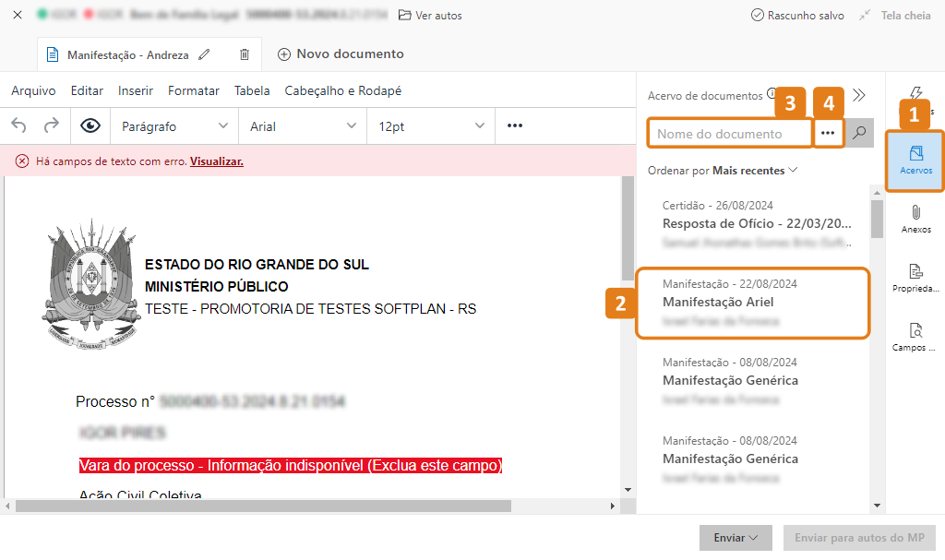Click the Visualizar error link
945x560 pixels.
coord(217,161)
